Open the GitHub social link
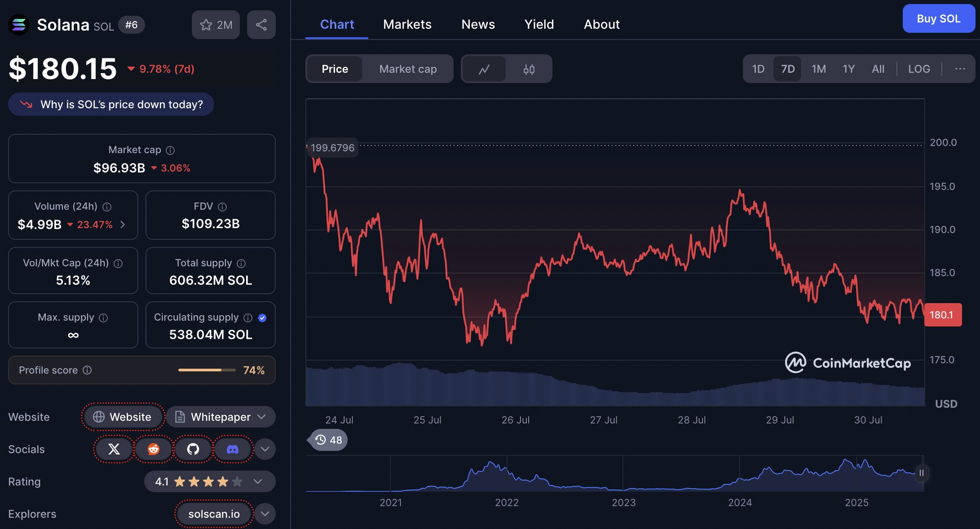Viewport: 980px width, 529px height. coord(193,449)
